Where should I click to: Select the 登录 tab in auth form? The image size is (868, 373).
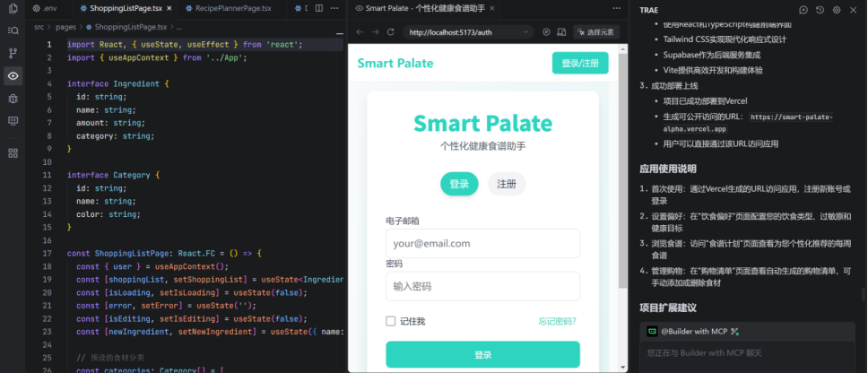point(459,185)
